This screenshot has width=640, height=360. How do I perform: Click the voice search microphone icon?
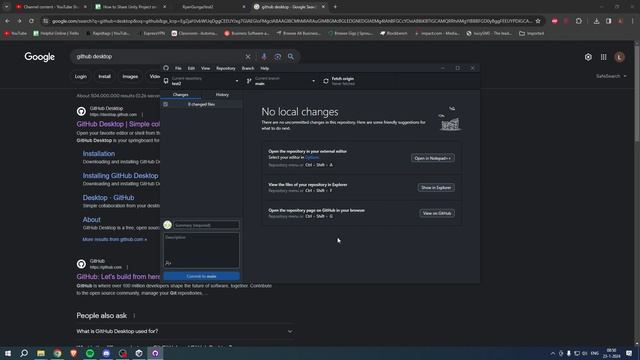(x=264, y=57)
